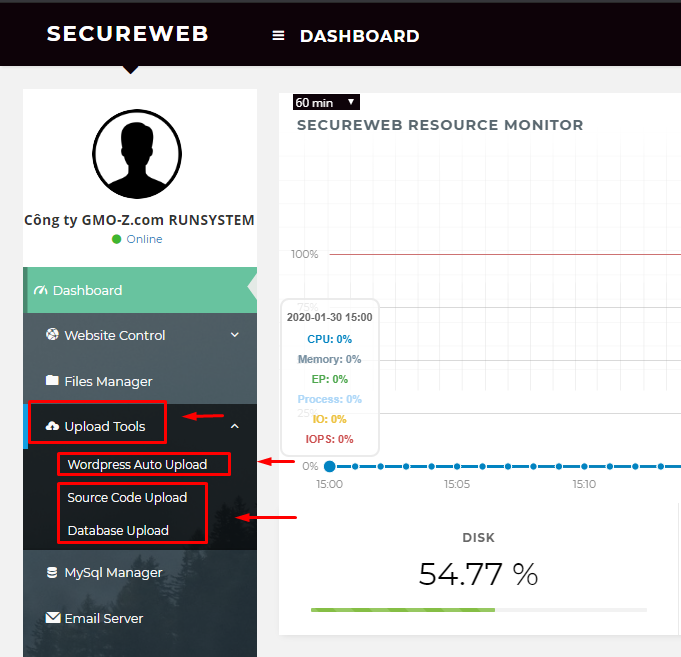Click the 15:05 time axis label

pos(457,484)
